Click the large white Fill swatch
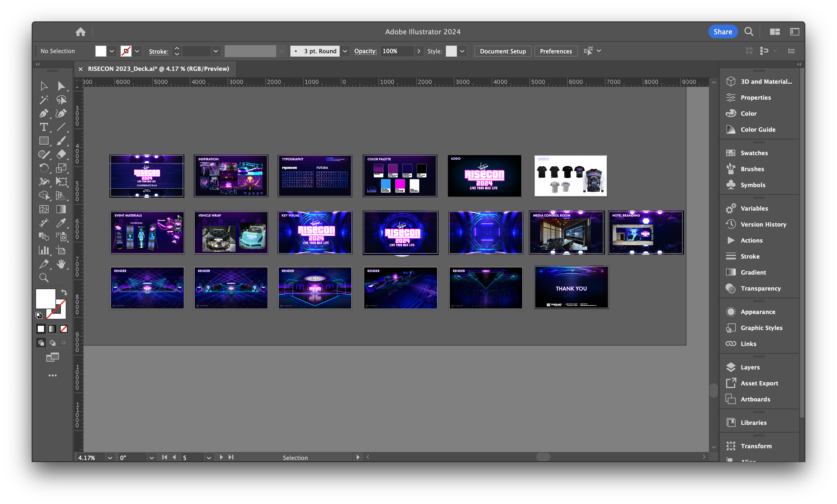The height and width of the screenshot is (504, 837). (45, 299)
